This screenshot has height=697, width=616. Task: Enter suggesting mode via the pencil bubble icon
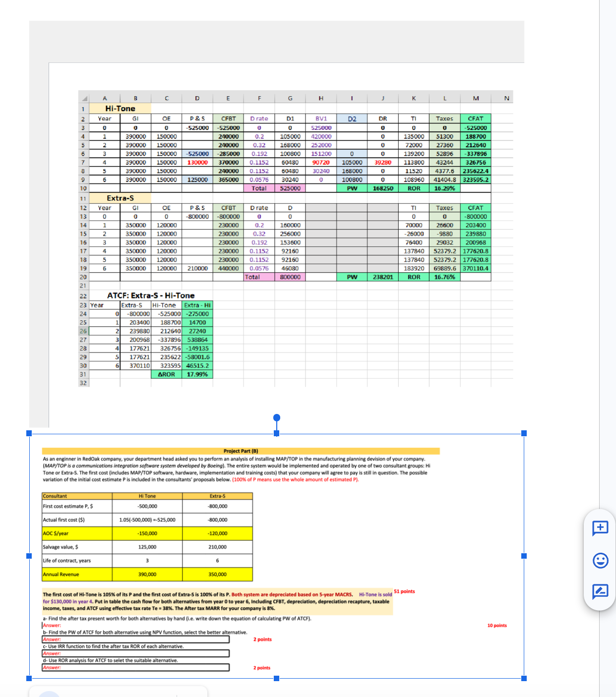click(x=600, y=591)
